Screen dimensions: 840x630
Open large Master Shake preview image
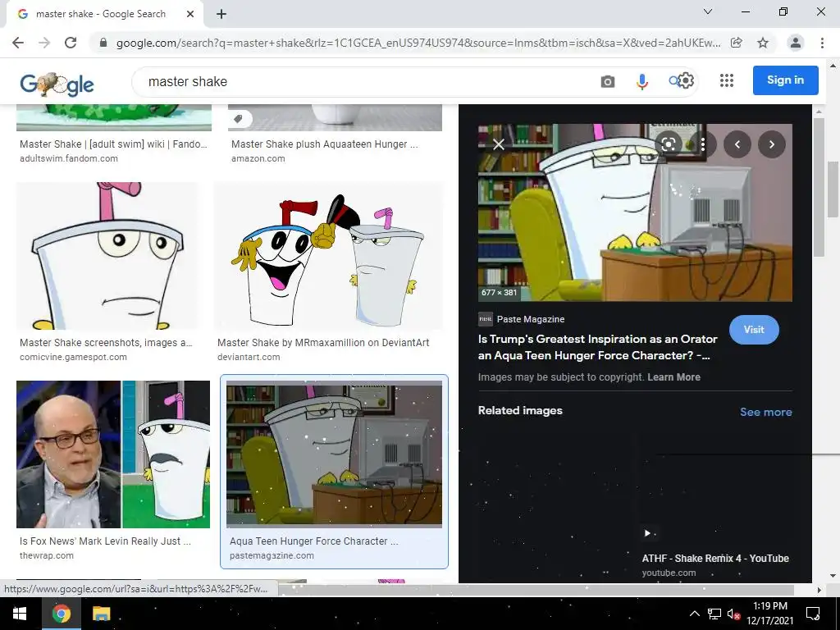click(x=635, y=212)
